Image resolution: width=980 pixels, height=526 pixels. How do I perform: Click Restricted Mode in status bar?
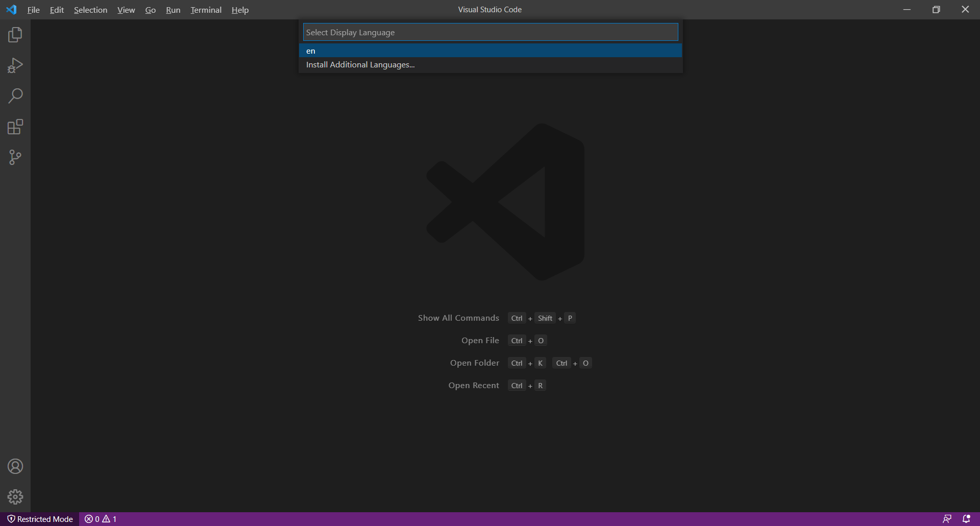click(x=40, y=519)
